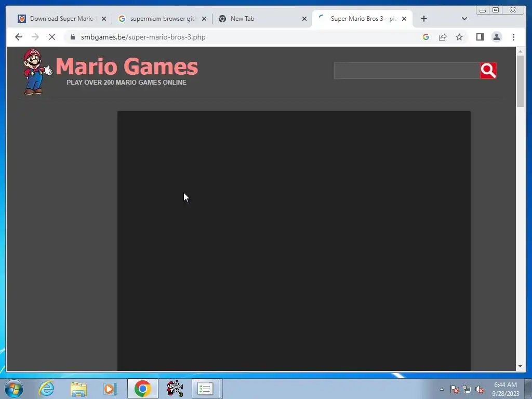
Task: Click the Chrome taskbar icon
Action: coord(143,389)
